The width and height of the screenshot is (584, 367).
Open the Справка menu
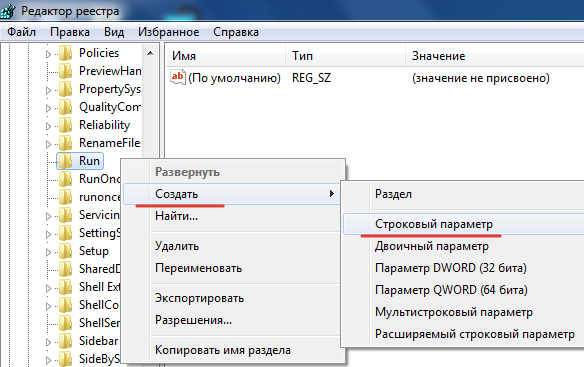point(236,32)
